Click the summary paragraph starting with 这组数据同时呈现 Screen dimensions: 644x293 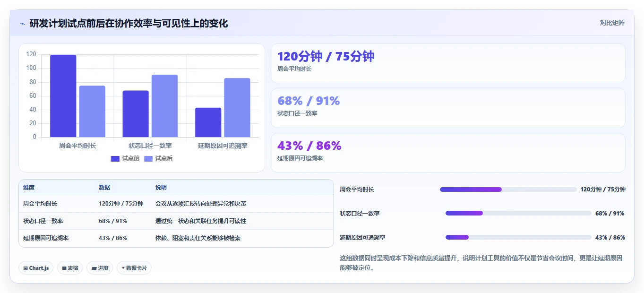coord(481,263)
